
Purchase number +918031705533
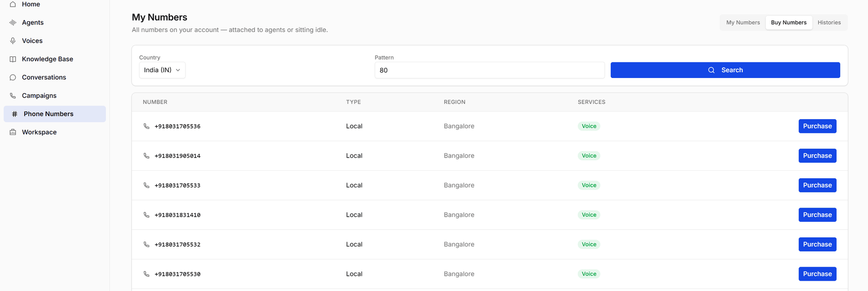coord(817,185)
